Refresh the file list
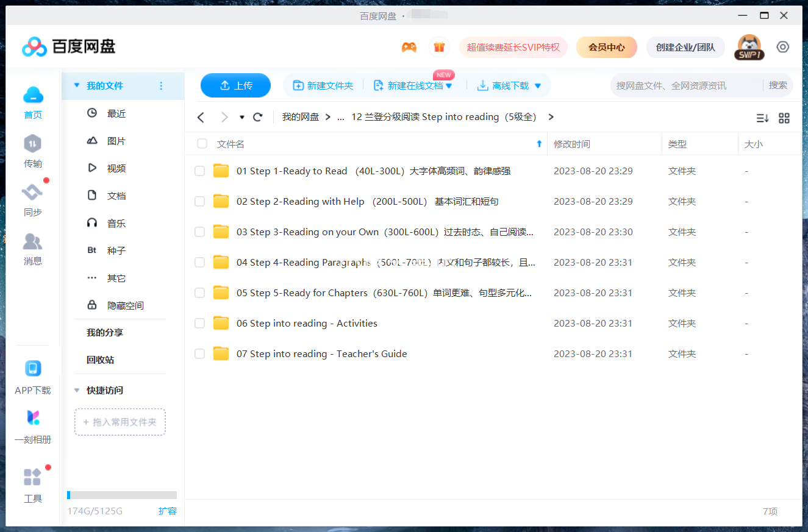The width and height of the screenshot is (808, 532). 257,117
